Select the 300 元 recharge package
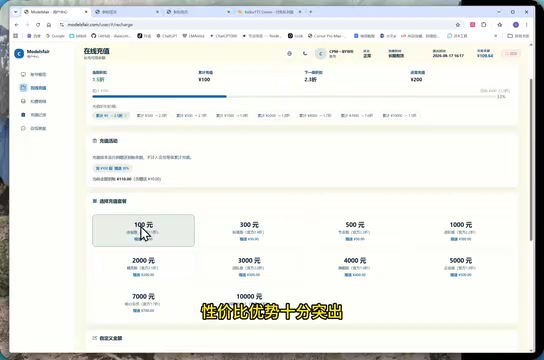The image size is (544, 360). tap(249, 230)
